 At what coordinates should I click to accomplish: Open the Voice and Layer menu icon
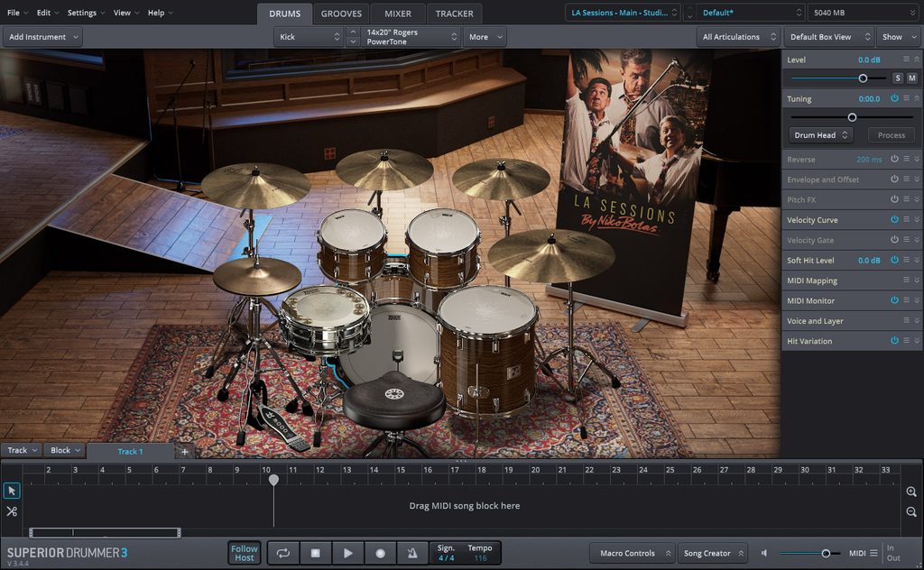[x=906, y=320]
